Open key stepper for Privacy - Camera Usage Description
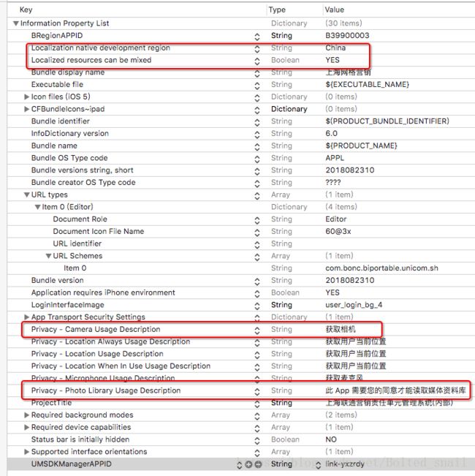Image resolution: width=475 pixels, height=476 pixels. [257, 330]
